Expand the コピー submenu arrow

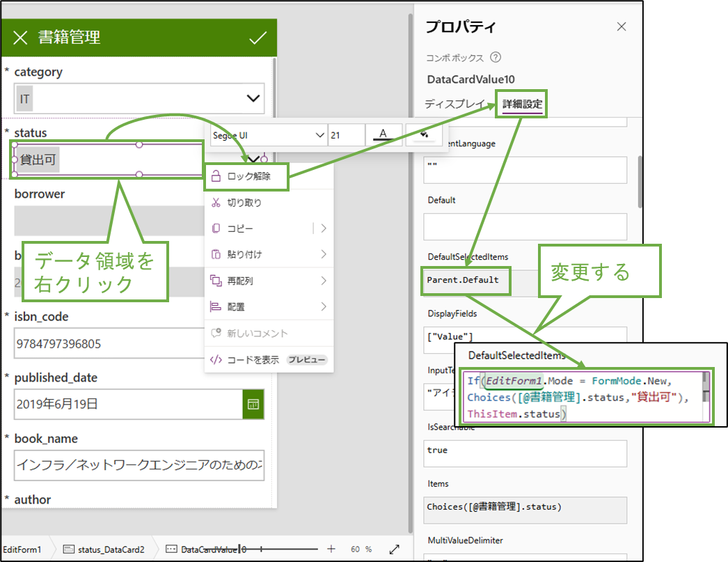coord(324,228)
